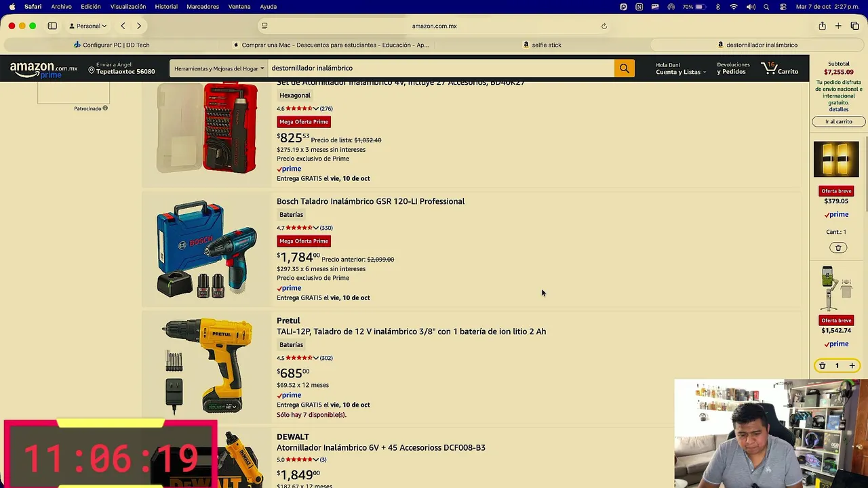
Task: Switch to the Comprar una Mac tab
Action: click(x=331, y=45)
